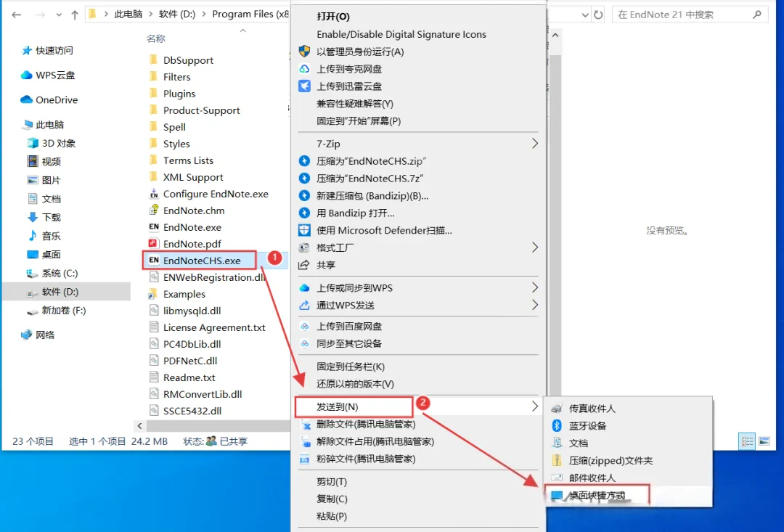The width and height of the screenshot is (784, 532).
Task: Select 快速访问 in navigation pane
Action: point(54,51)
